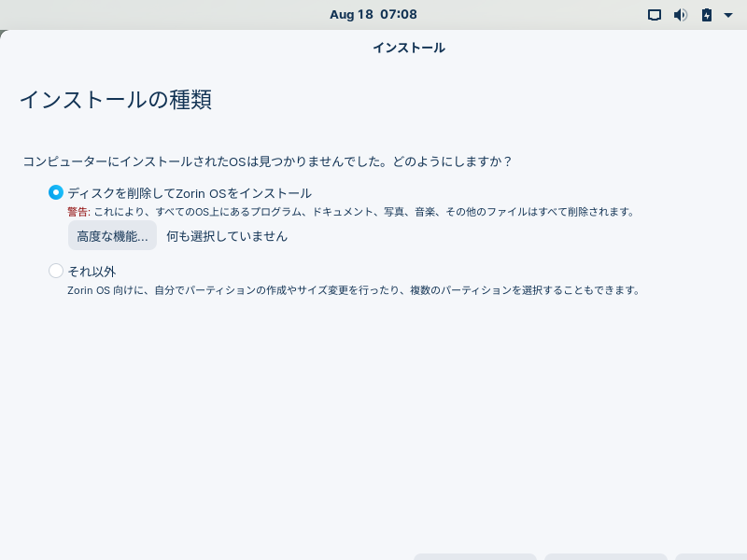Open the volume speaker icon

click(x=681, y=15)
